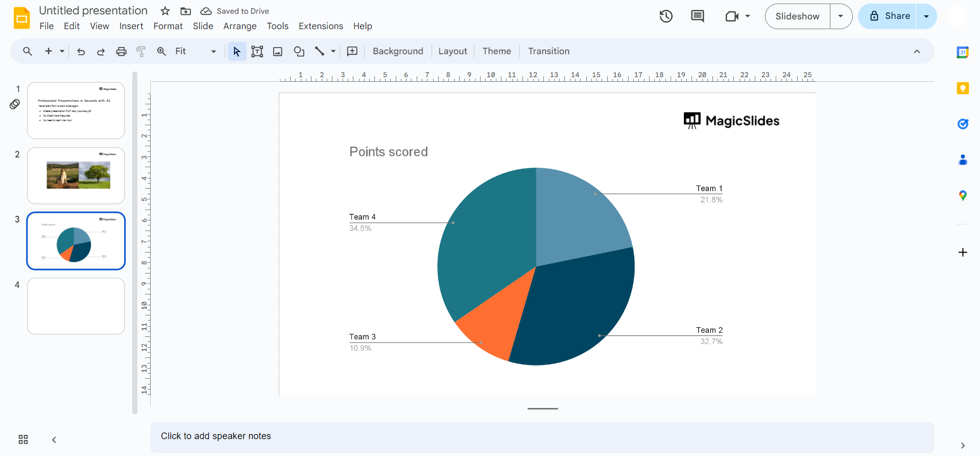This screenshot has height=456, width=980.
Task: Undo the last action
Action: coord(81,51)
